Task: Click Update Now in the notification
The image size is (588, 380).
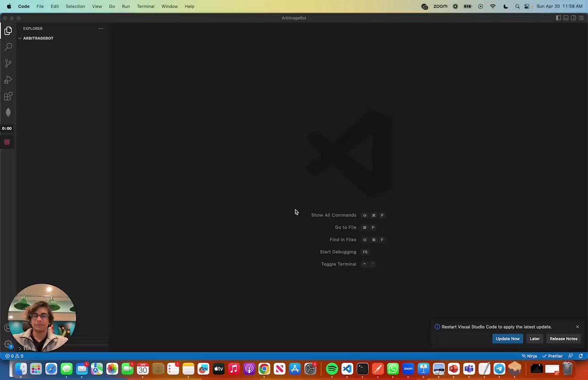Action: click(508, 339)
